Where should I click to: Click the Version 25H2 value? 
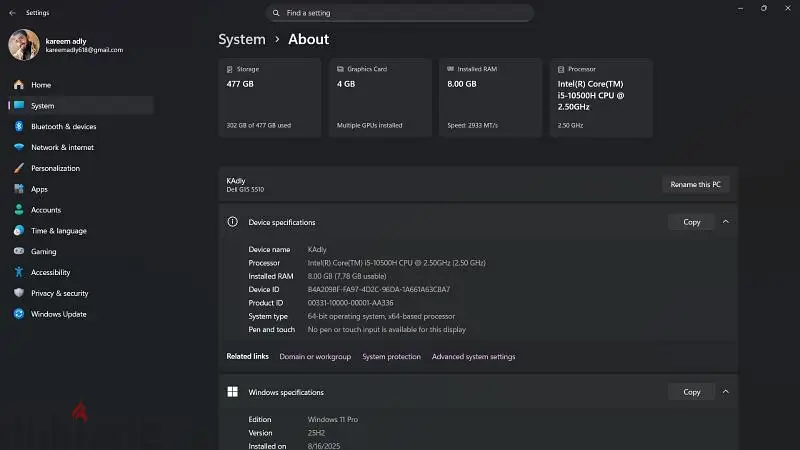pyautogui.click(x=316, y=433)
